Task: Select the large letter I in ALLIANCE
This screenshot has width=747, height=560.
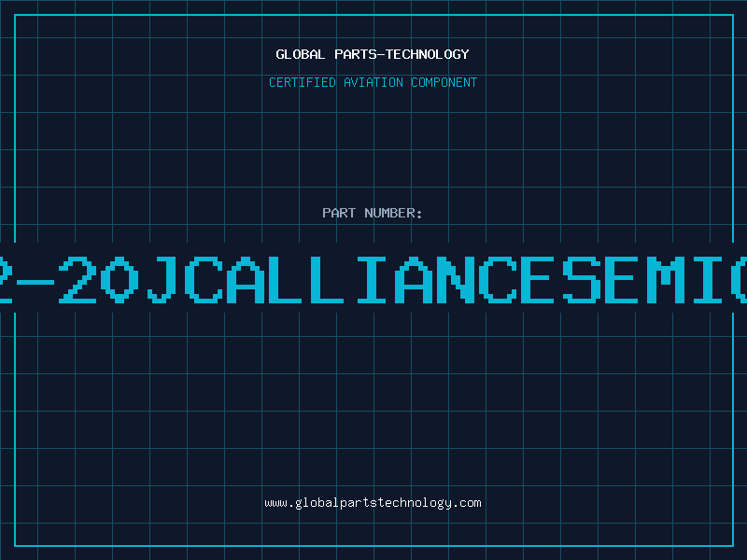Action: click(x=372, y=280)
